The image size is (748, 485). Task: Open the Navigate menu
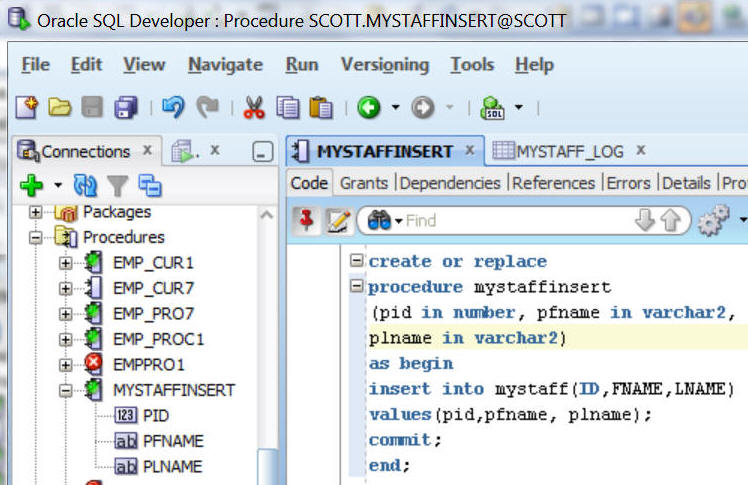(x=225, y=65)
